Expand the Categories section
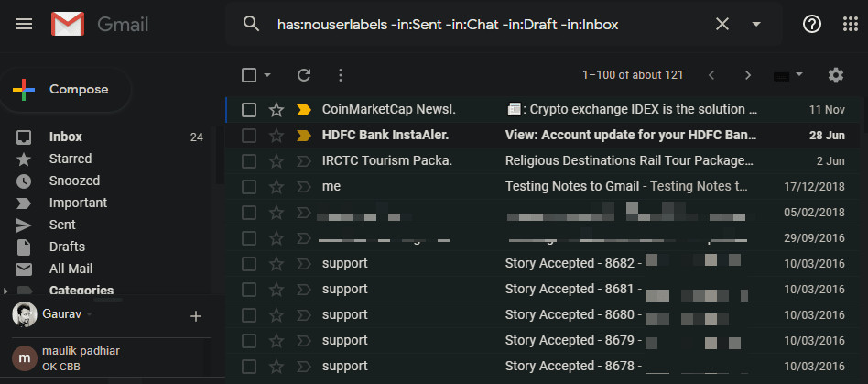Screen dimensions: 868x384 tap(5, 291)
